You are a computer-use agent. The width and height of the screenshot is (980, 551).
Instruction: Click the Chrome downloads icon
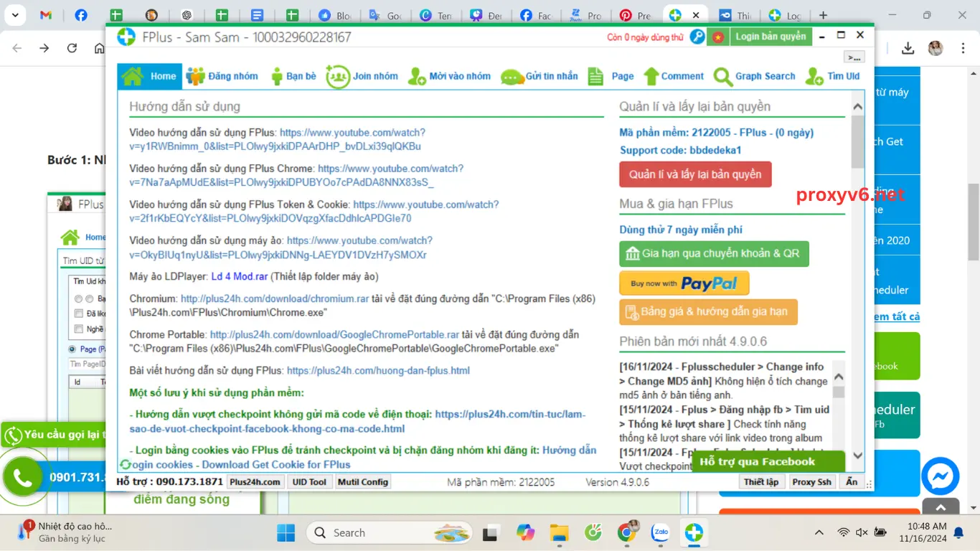click(x=908, y=48)
